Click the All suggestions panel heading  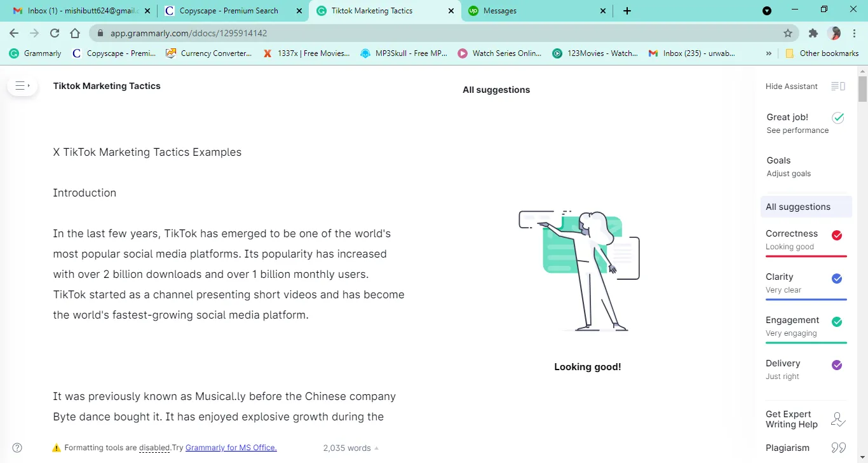click(x=496, y=90)
